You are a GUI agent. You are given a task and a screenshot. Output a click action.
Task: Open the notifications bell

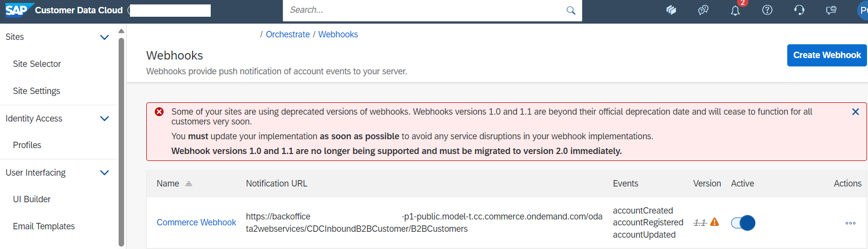click(735, 10)
